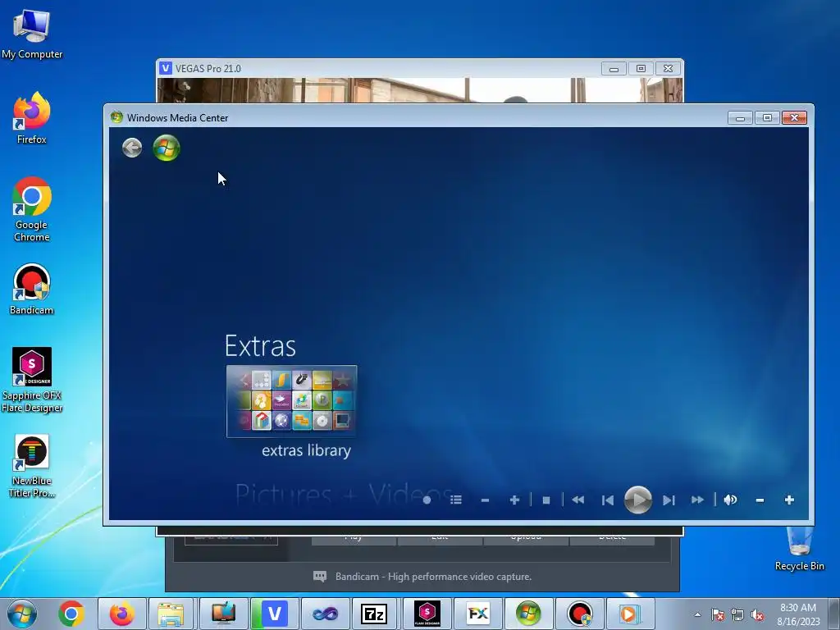Open Chrome from the taskbar
This screenshot has width=840, height=630.
point(71,614)
